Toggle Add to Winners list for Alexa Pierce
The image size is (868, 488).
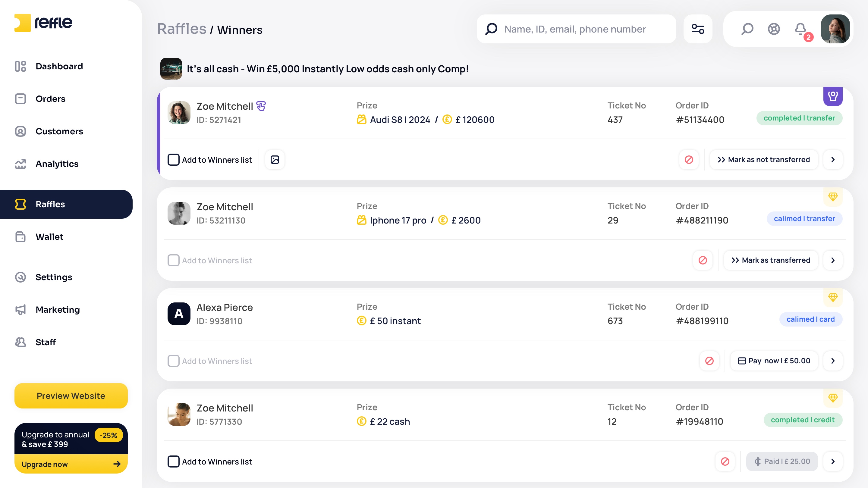[174, 361]
